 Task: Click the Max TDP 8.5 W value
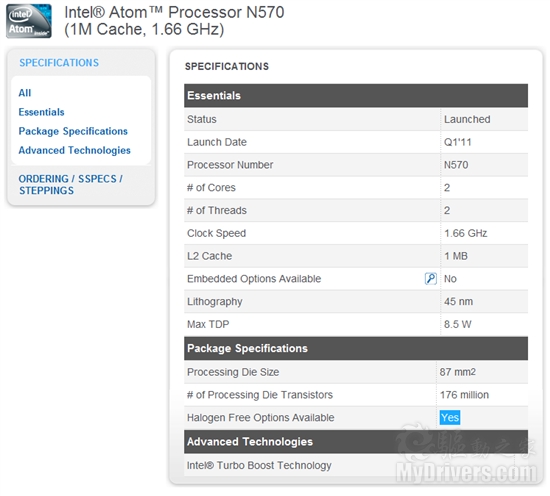(457, 324)
